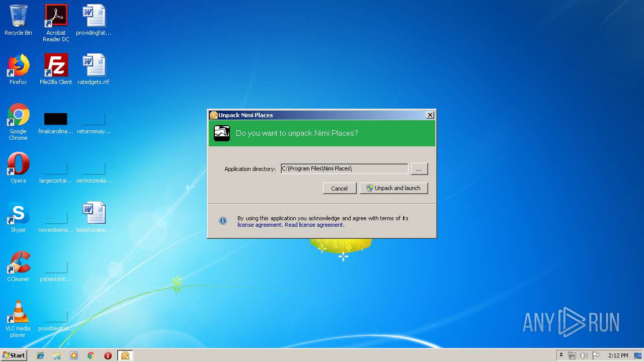The image size is (644, 362).
Task: Open the Firefox desktop shortcut
Action: point(18,69)
